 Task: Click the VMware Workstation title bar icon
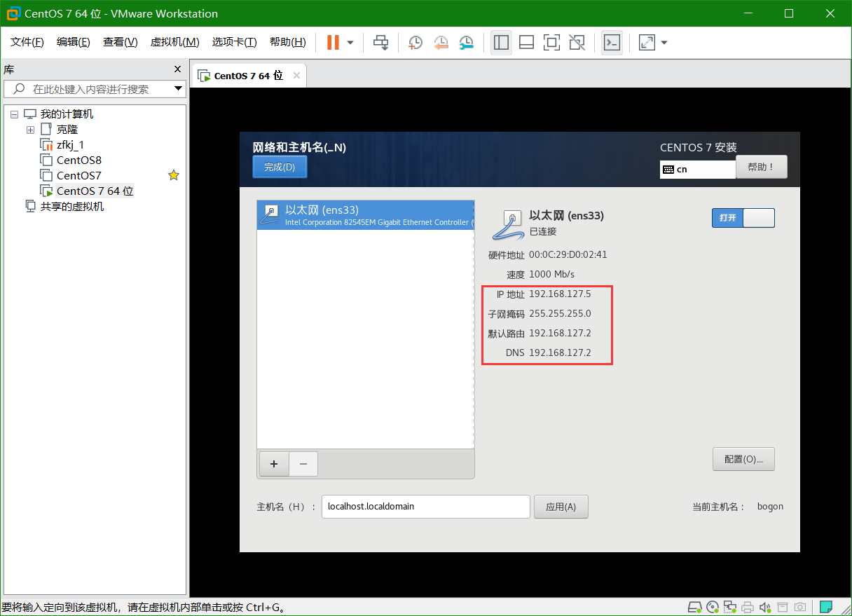click(13, 13)
